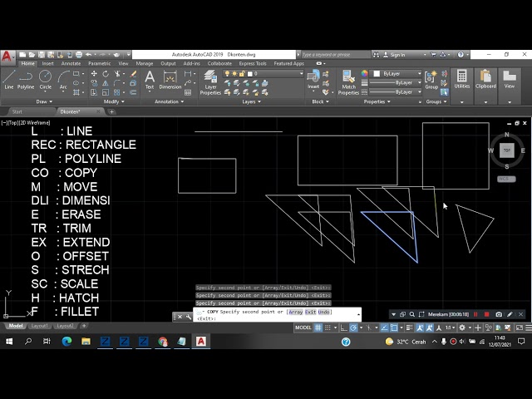532x399 pixels.
Task: Toggle the layer lock icon in layer dropdown
Action: tap(242, 74)
